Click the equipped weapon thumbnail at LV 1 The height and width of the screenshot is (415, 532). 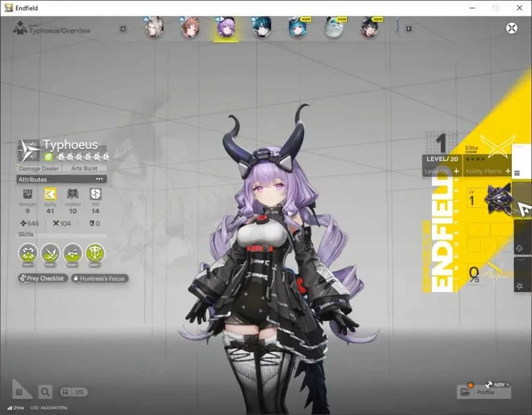[499, 199]
